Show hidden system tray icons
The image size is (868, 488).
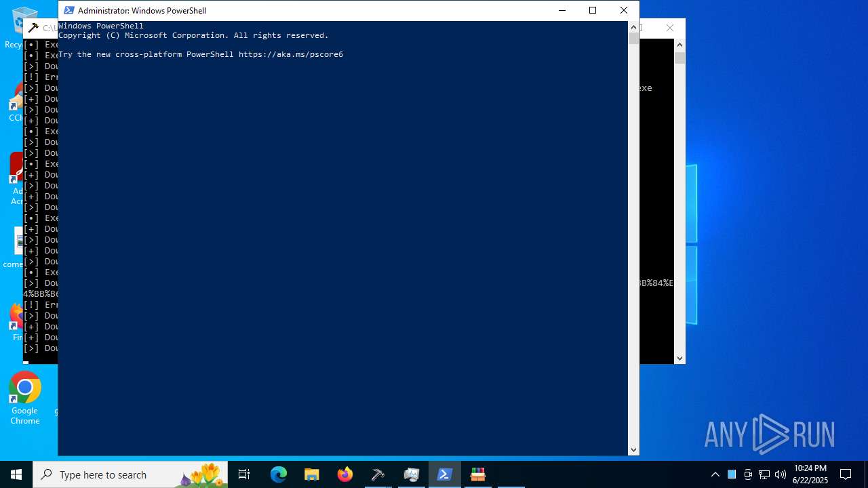tap(715, 474)
